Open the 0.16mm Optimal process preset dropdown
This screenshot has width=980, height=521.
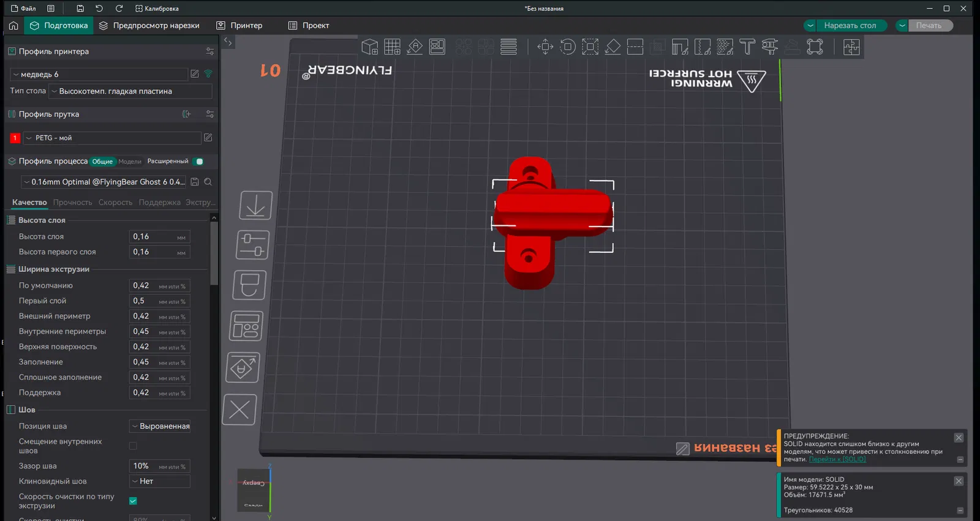click(x=103, y=182)
